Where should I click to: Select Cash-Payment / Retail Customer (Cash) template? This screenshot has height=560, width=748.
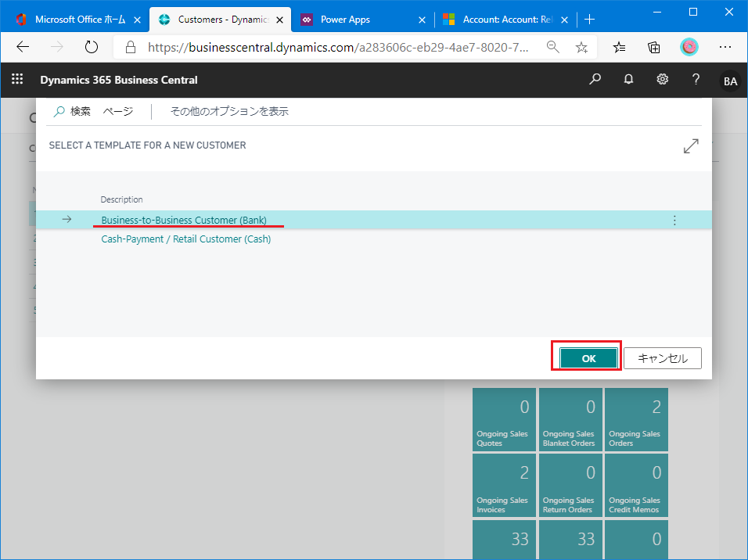(x=186, y=239)
